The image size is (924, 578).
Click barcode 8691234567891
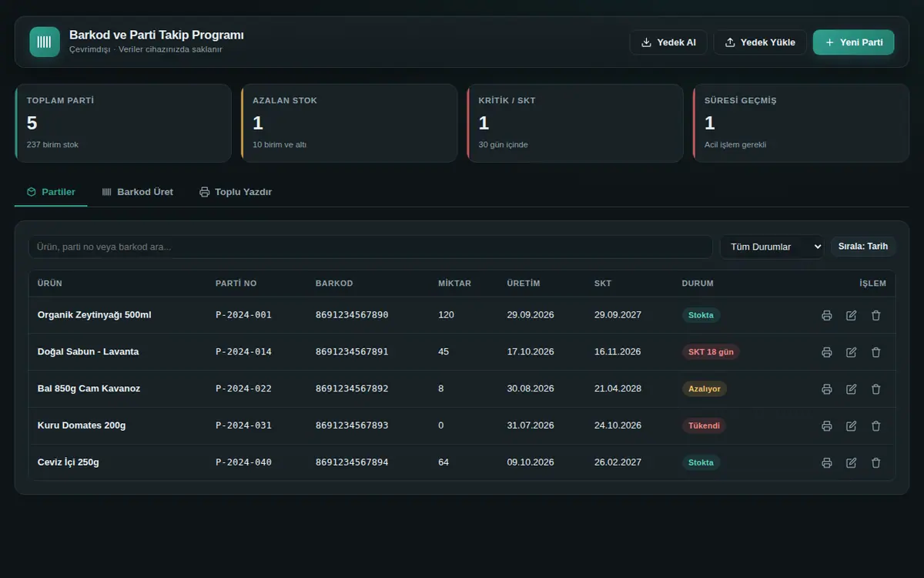pyautogui.click(x=352, y=352)
